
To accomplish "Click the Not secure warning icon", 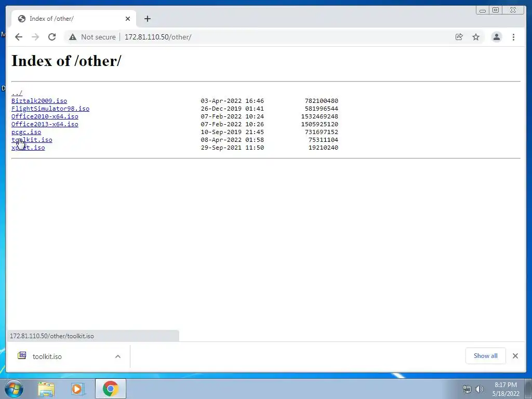I will click(73, 37).
